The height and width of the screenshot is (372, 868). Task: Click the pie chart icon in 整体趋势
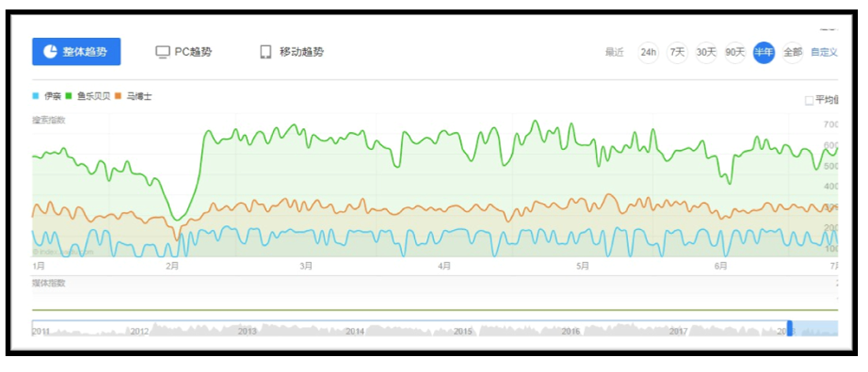point(50,52)
